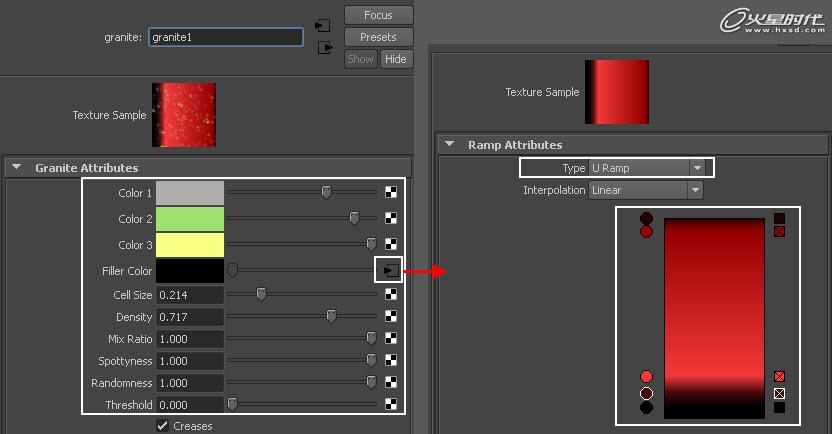Click the Density value field 0.717

(190, 317)
